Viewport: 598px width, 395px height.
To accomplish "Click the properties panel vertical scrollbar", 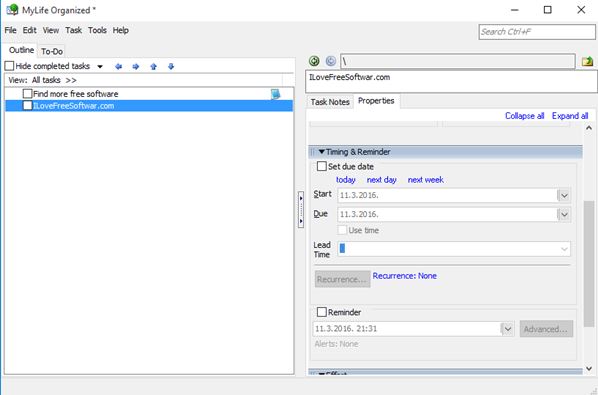I will click(x=589, y=263).
